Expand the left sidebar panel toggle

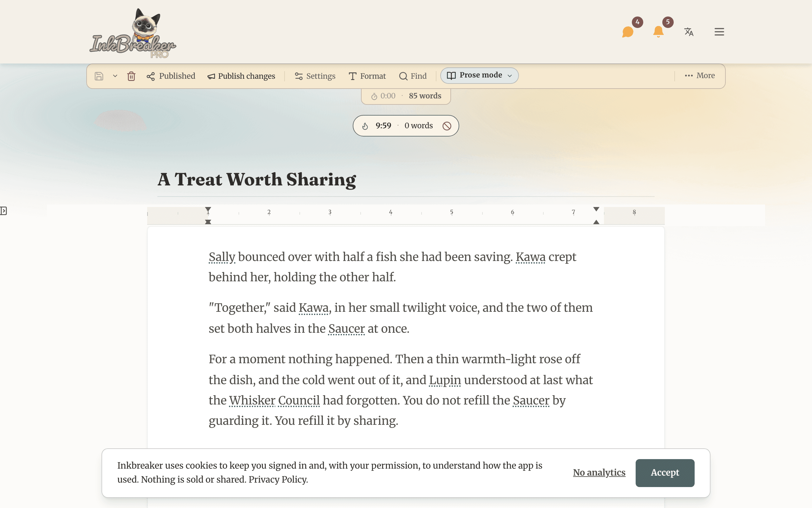(3, 211)
